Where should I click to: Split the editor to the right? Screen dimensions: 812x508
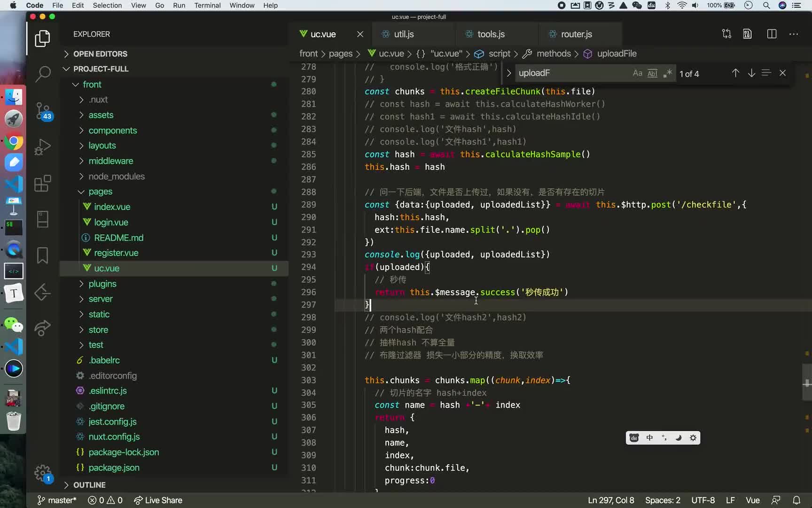[x=772, y=34]
